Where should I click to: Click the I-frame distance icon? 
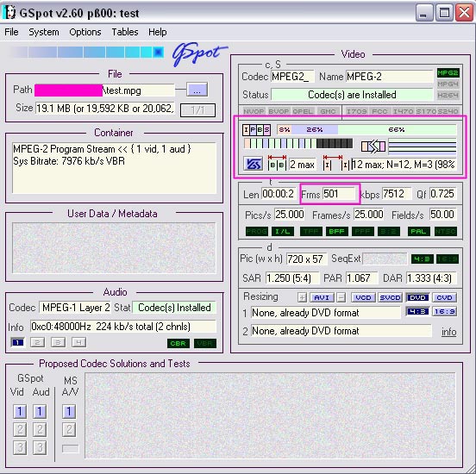pyautogui.click(x=336, y=162)
